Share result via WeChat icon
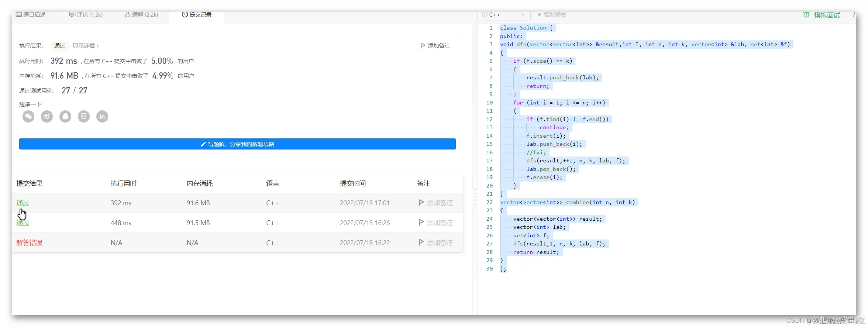This screenshot has height=327, width=868. tap(28, 117)
